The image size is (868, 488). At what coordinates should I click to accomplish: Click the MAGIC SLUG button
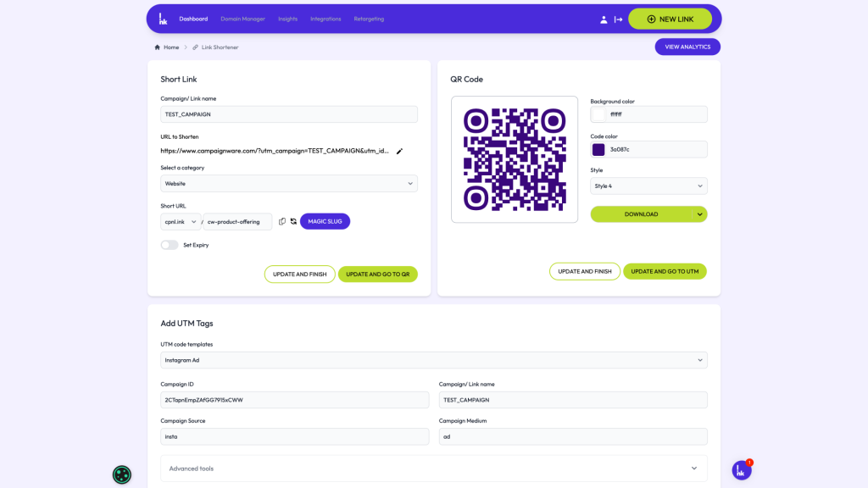pyautogui.click(x=325, y=221)
